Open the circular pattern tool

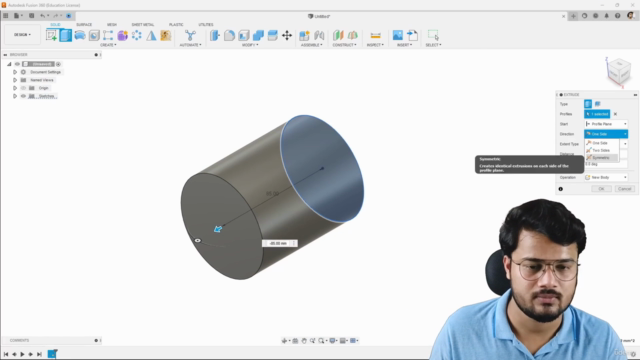click(137, 36)
